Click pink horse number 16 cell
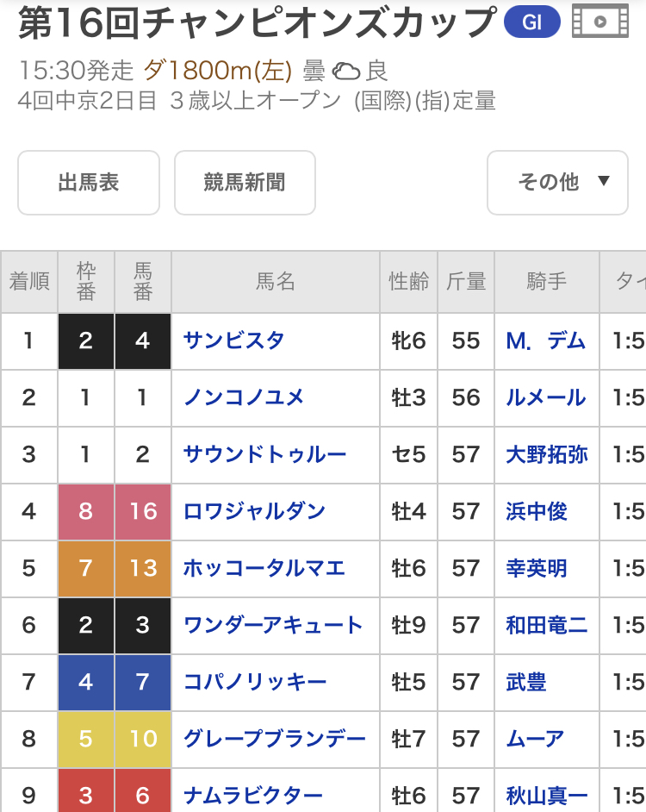646x812 pixels. (143, 511)
